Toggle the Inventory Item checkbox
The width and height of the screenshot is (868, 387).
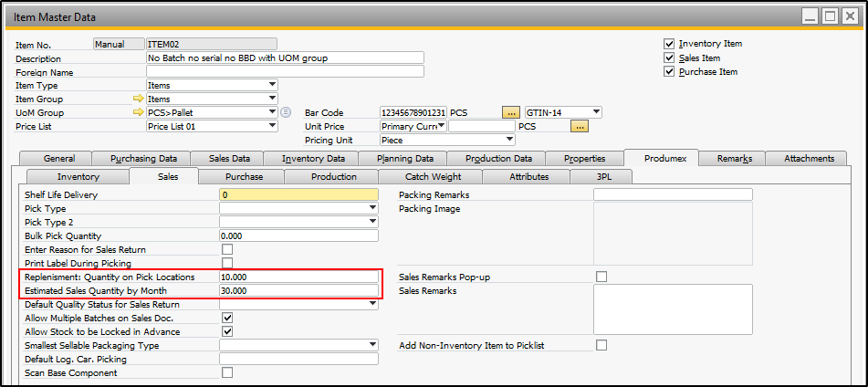669,44
